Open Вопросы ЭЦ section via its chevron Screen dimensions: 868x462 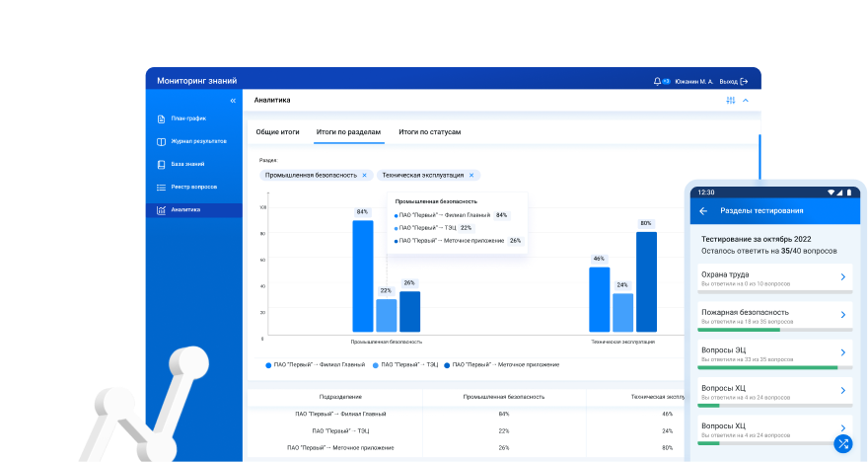[843, 352]
